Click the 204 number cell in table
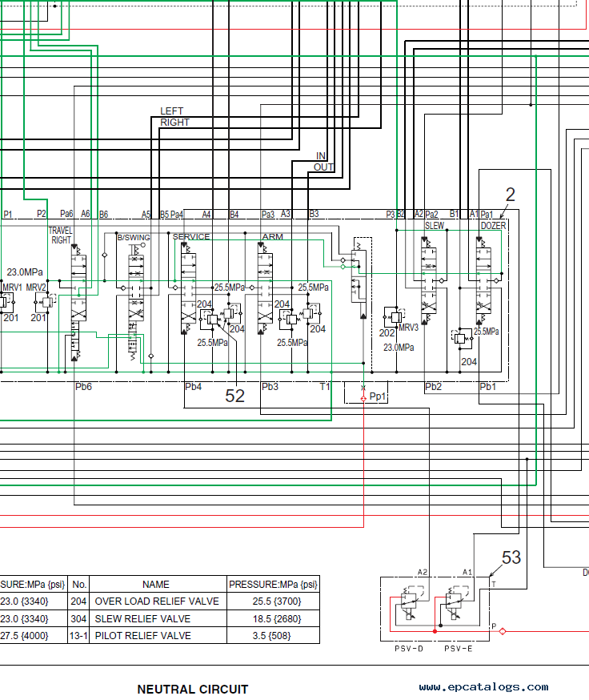 coord(78,601)
